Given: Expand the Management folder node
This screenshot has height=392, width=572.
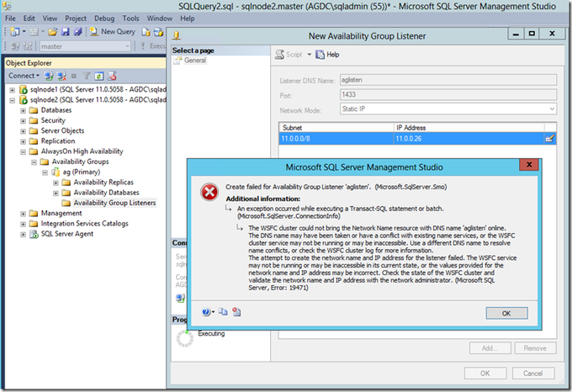Looking at the screenshot, I should [x=23, y=214].
